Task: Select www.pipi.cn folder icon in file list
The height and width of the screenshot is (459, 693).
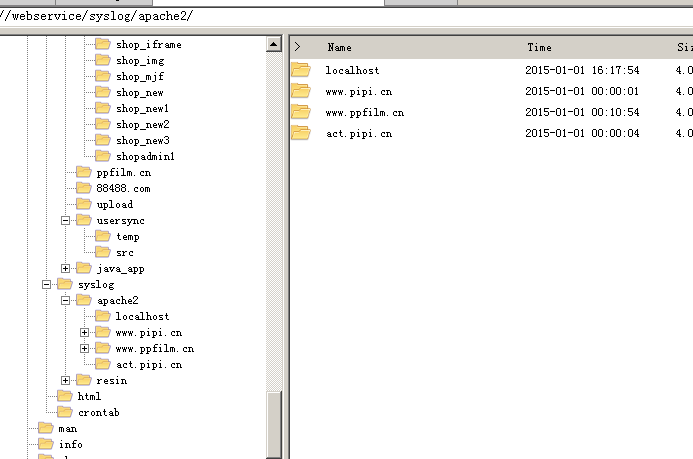Action: [x=301, y=91]
